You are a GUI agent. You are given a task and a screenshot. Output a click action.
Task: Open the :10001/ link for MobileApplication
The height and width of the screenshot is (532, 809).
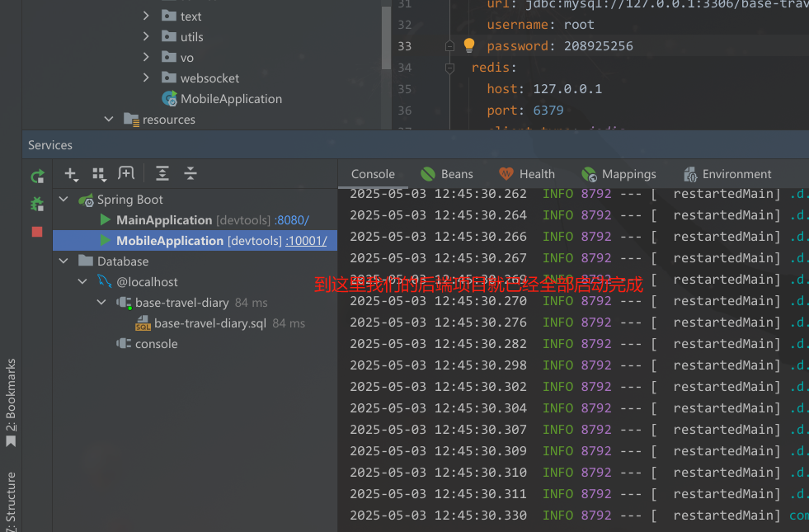click(306, 241)
